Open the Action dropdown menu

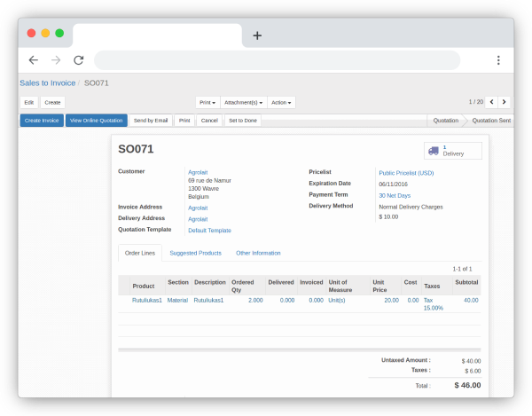(x=280, y=102)
